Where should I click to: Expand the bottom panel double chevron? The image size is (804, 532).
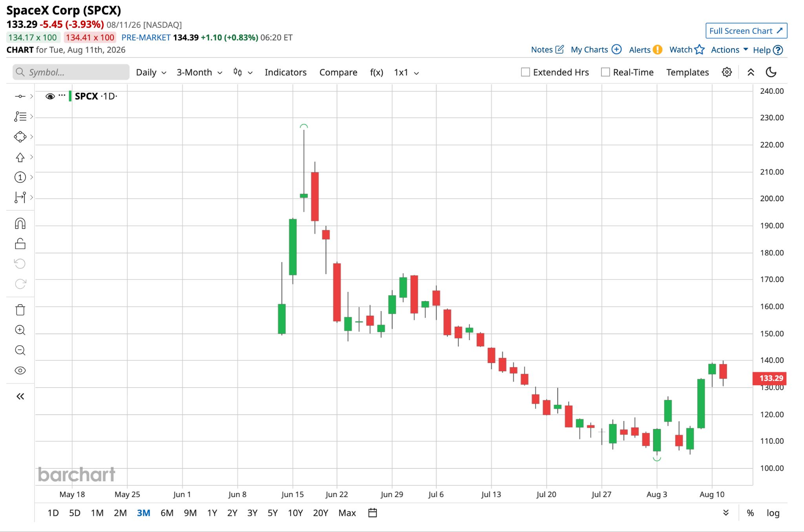[726, 513]
